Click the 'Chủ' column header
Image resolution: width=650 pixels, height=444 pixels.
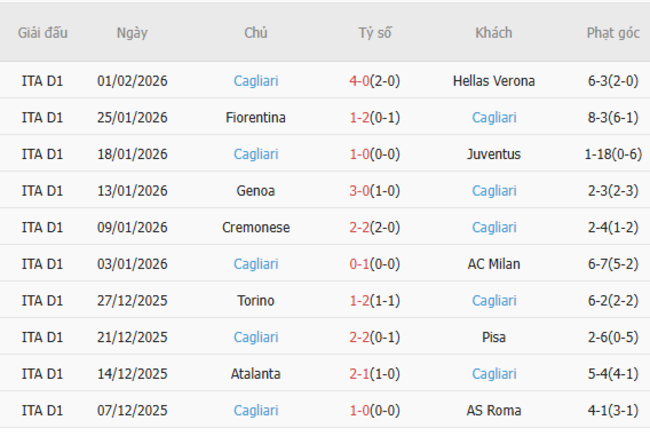coord(256,32)
